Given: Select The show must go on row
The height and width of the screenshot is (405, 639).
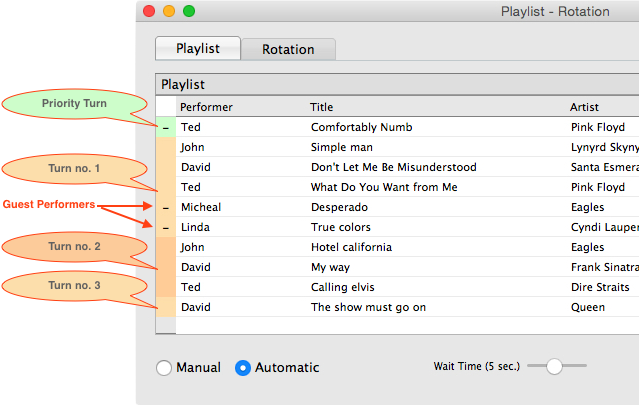Looking at the screenshot, I should [397, 307].
